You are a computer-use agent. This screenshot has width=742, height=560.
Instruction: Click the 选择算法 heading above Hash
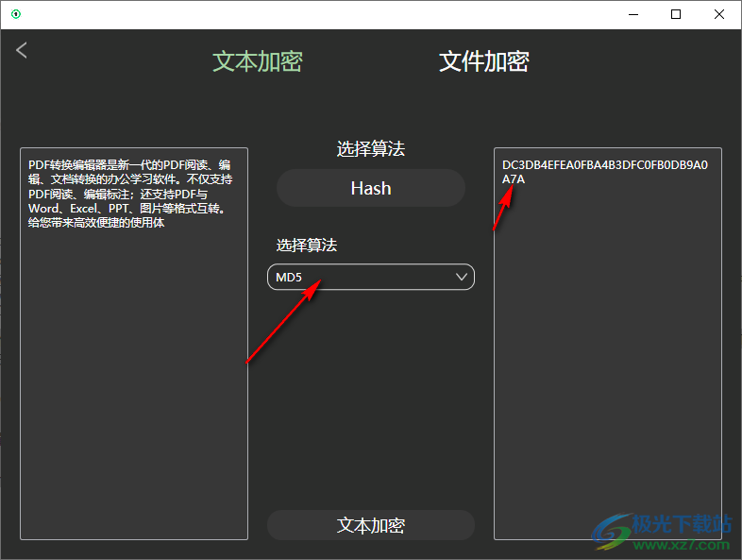[x=371, y=148]
